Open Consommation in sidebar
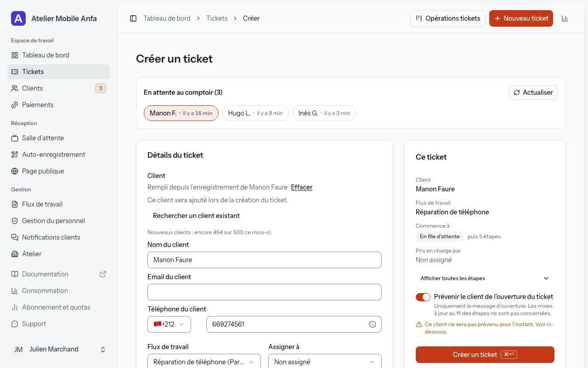 59,291
